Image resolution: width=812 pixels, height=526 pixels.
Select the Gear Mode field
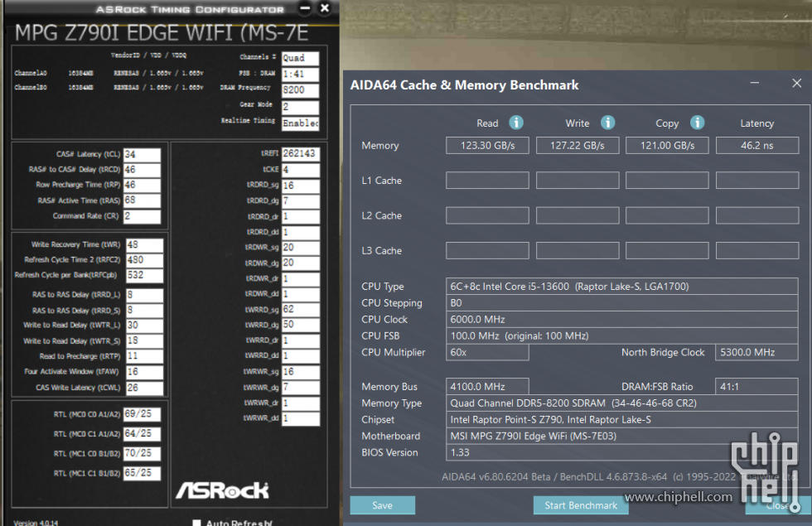tap(300, 107)
